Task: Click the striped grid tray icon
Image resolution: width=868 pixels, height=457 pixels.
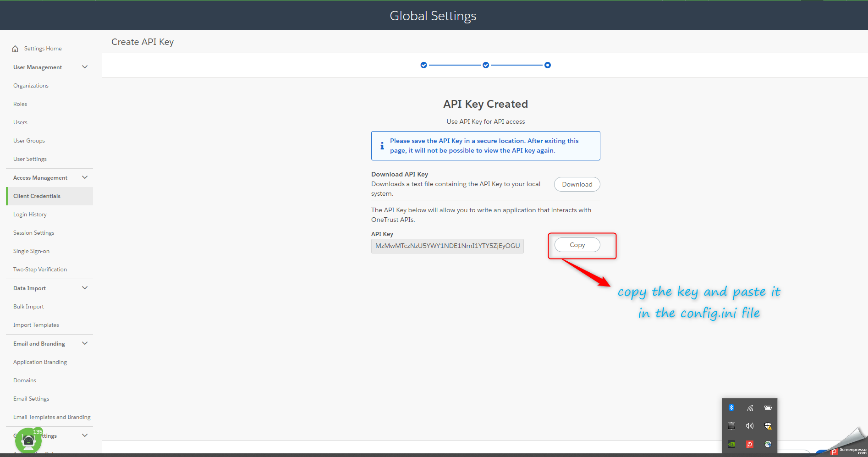Action: 731,426
